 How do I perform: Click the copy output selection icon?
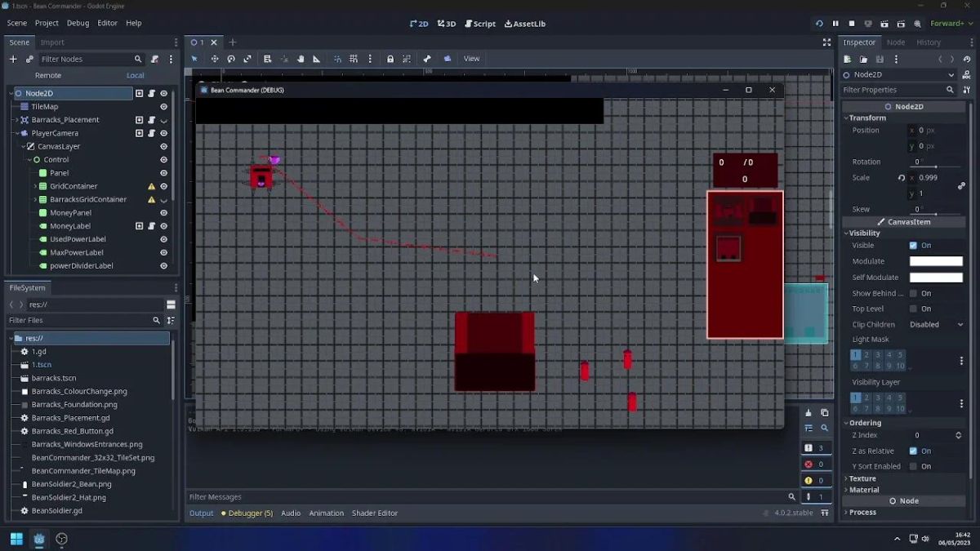click(824, 413)
